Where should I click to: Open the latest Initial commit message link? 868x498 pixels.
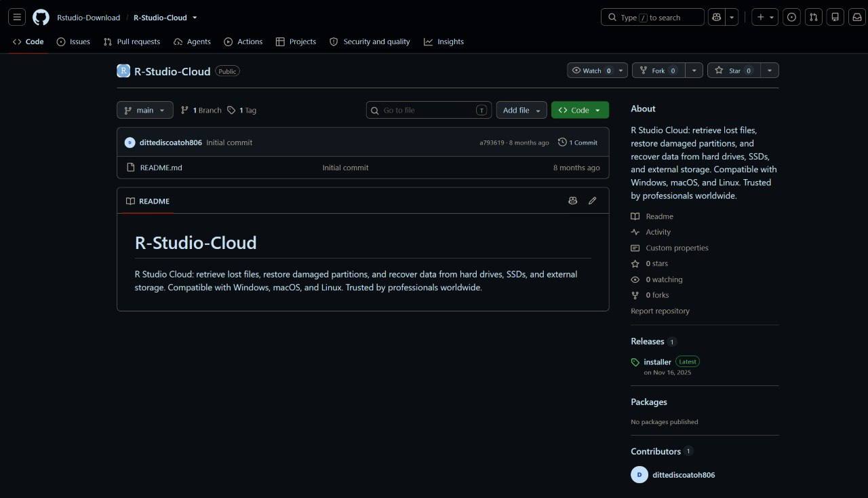coord(229,142)
